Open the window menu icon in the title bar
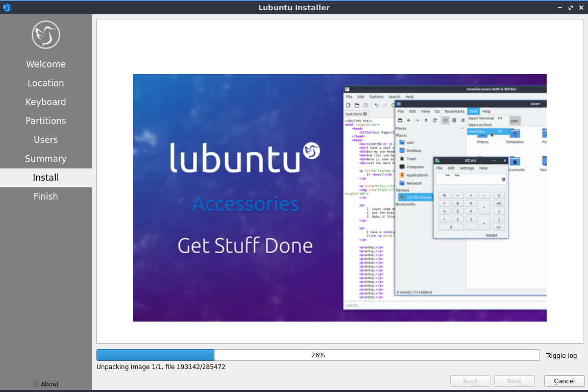Screen dimensions: 588x392 pyautogui.click(x=7, y=8)
